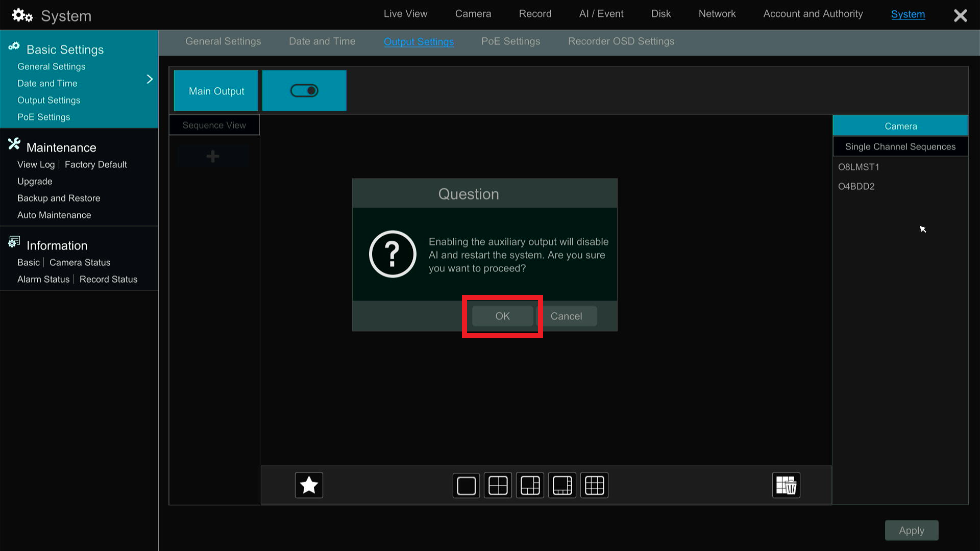The width and height of the screenshot is (980, 551).
Task: Select the single-screen layout icon
Action: (465, 485)
